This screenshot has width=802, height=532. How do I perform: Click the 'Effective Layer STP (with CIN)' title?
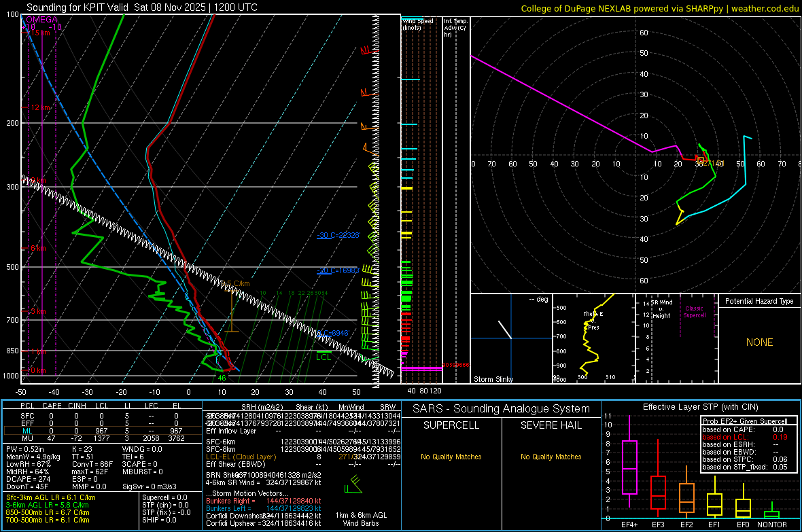tap(700, 407)
